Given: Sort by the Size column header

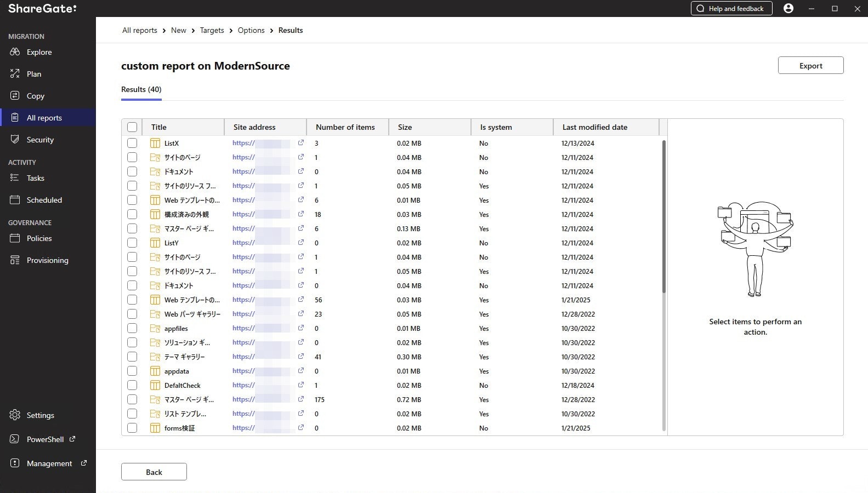Looking at the screenshot, I should 430,127.
